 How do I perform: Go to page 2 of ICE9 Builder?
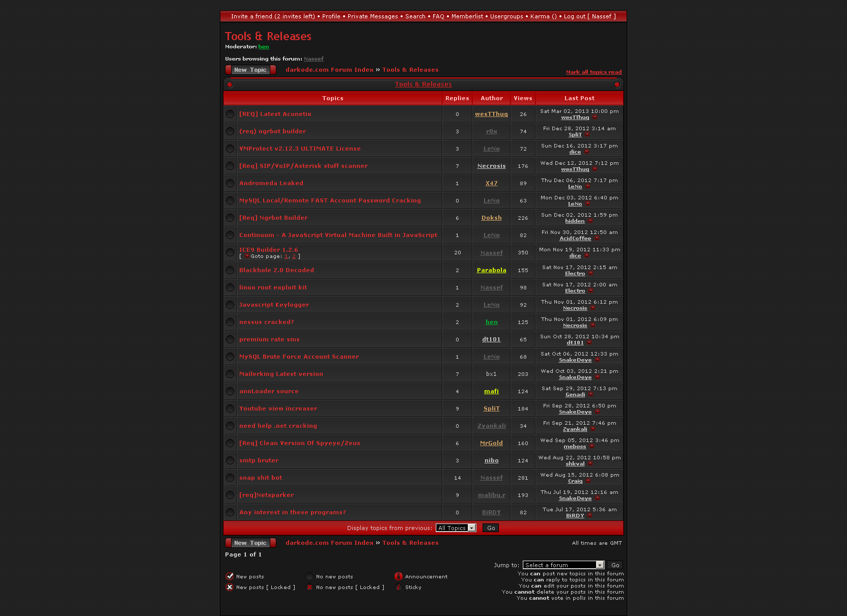[x=294, y=256]
